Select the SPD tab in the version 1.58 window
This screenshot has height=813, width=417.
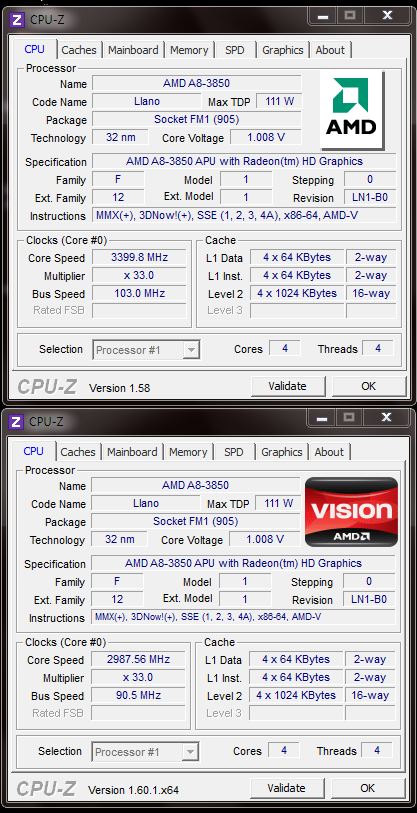[x=234, y=50]
